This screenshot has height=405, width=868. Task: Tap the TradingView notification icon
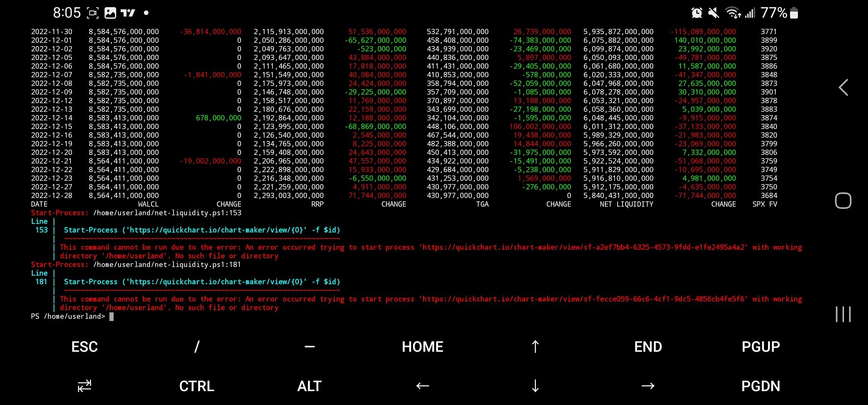pyautogui.click(x=128, y=13)
